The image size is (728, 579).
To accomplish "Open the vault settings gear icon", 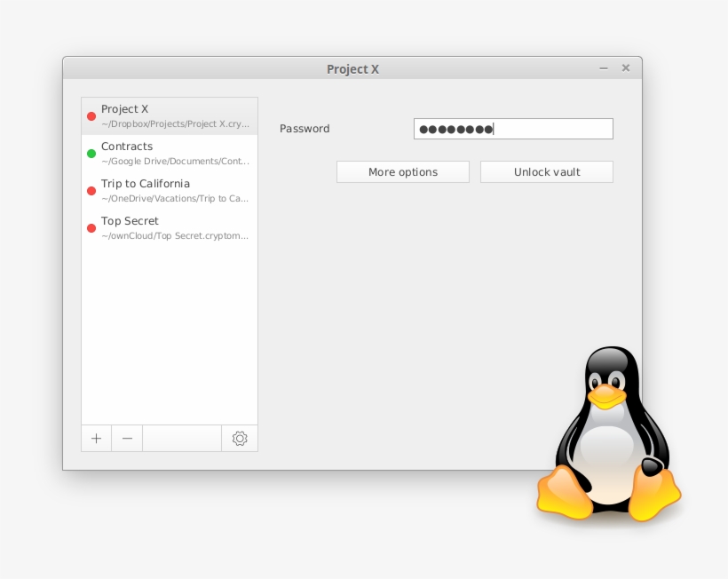I will [x=239, y=438].
